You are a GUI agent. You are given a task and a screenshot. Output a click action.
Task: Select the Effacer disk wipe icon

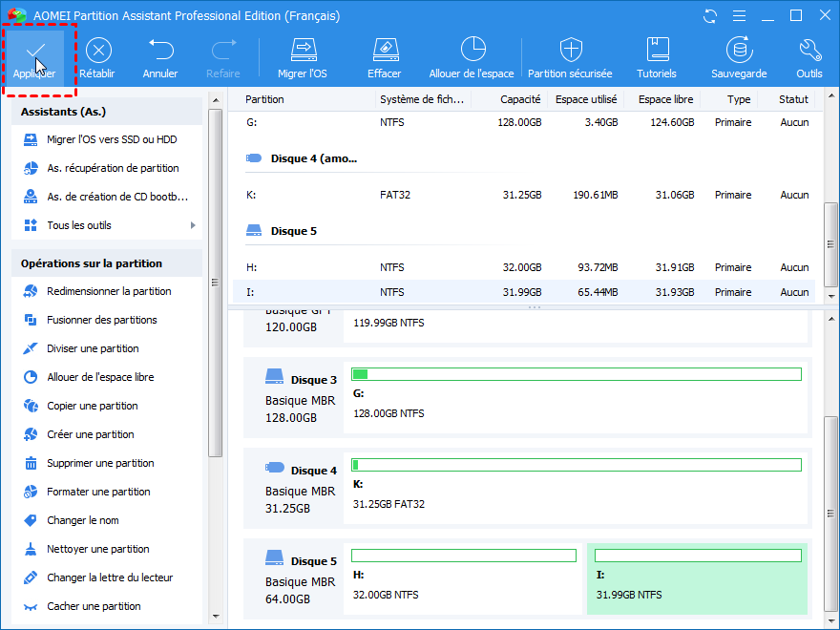click(x=385, y=51)
